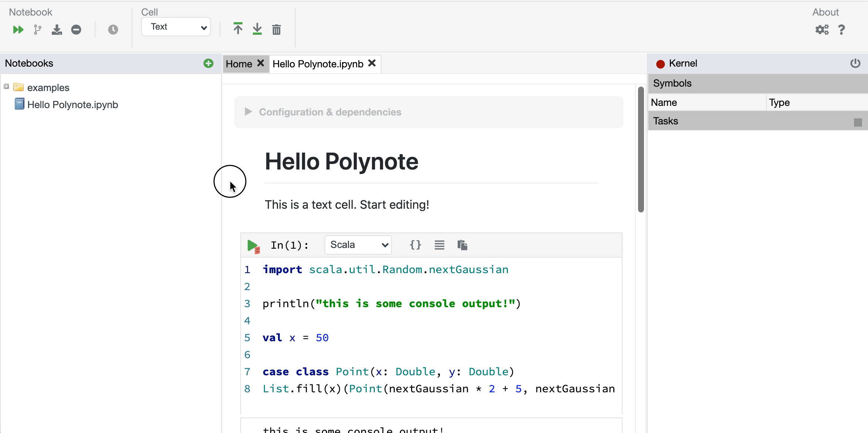This screenshot has height=433, width=868.
Task: Switch to the Home tab
Action: [240, 63]
